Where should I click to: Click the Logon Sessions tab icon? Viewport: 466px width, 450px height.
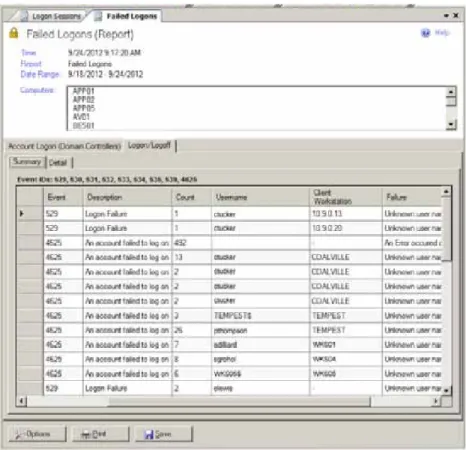click(24, 16)
